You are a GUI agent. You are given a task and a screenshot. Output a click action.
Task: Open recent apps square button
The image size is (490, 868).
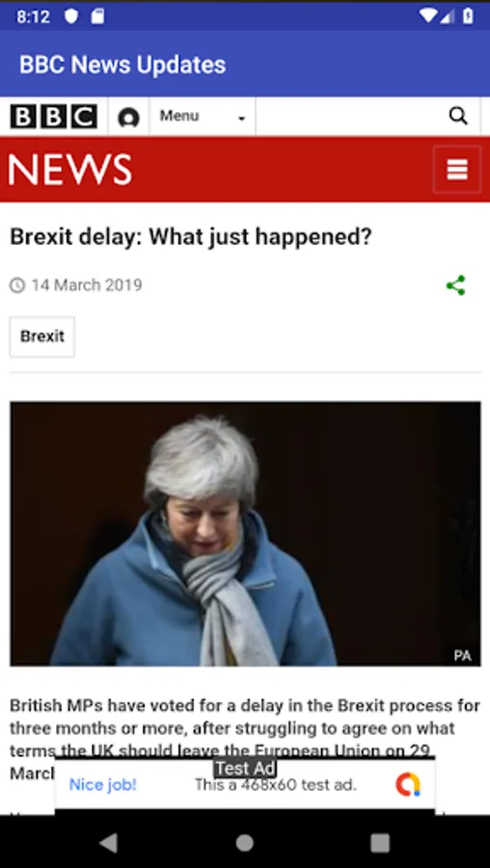380,843
